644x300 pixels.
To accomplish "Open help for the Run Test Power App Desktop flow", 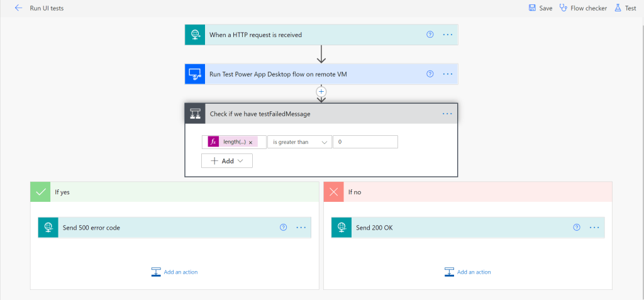I will click(x=430, y=74).
